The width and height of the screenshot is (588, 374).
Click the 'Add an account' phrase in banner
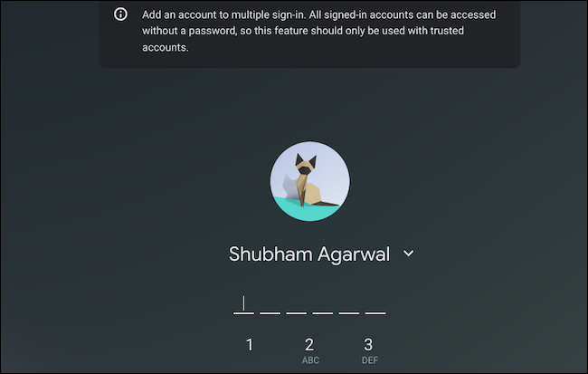tap(180, 14)
